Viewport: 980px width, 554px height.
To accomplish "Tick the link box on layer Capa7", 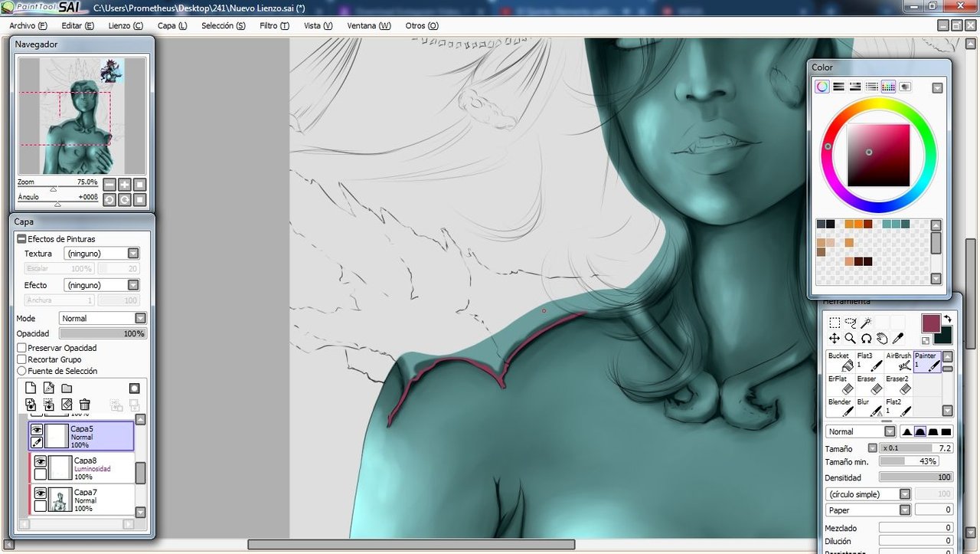I will click(x=41, y=506).
